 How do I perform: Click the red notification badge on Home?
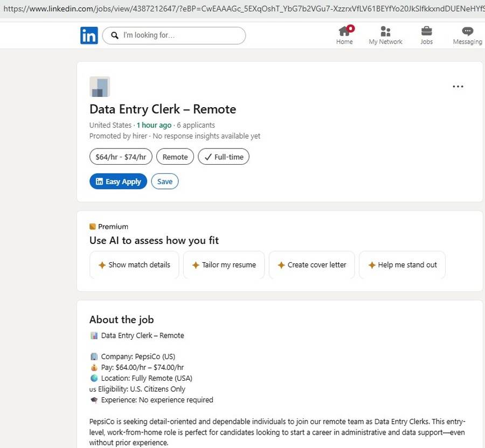pos(350,29)
